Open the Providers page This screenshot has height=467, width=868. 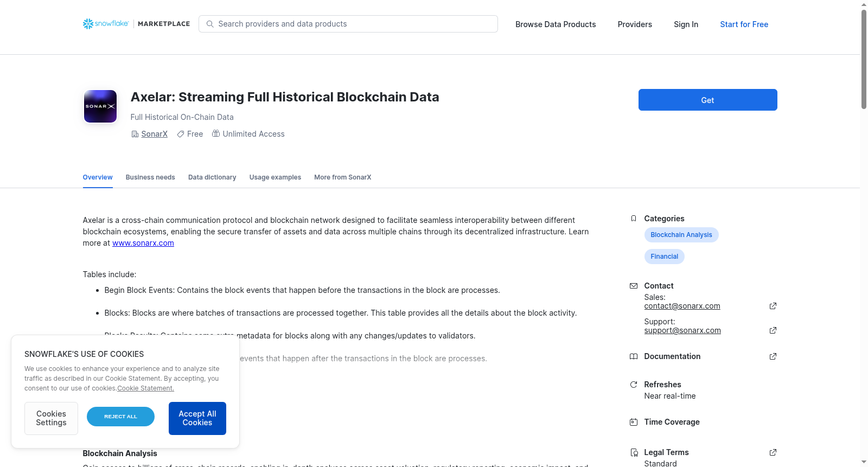(635, 24)
